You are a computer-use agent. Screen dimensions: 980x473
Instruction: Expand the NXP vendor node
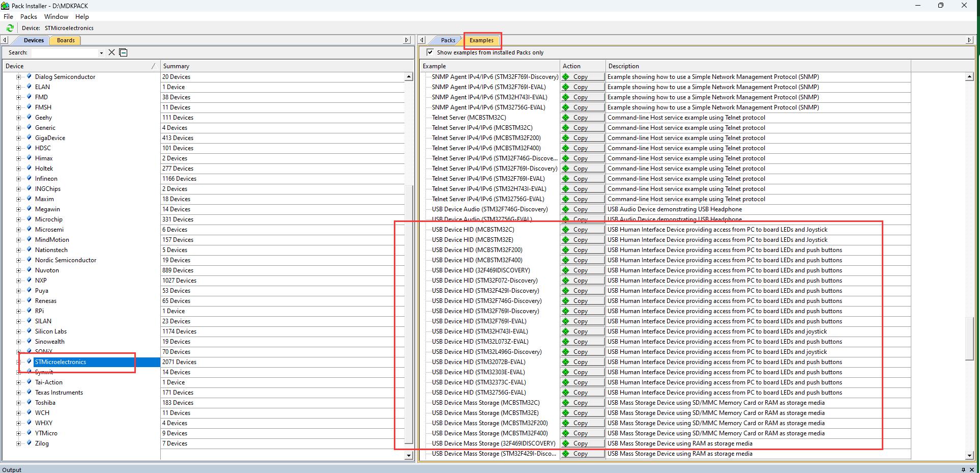pos(18,281)
